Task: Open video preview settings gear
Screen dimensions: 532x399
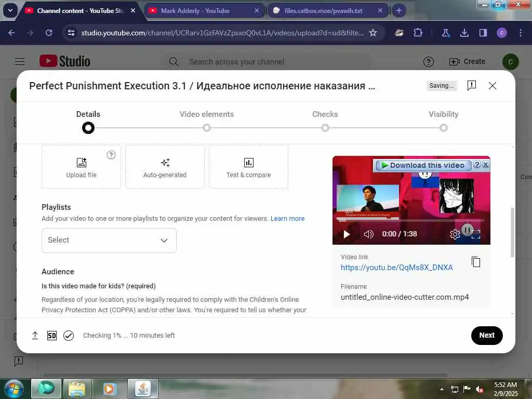Action: pyautogui.click(x=455, y=234)
